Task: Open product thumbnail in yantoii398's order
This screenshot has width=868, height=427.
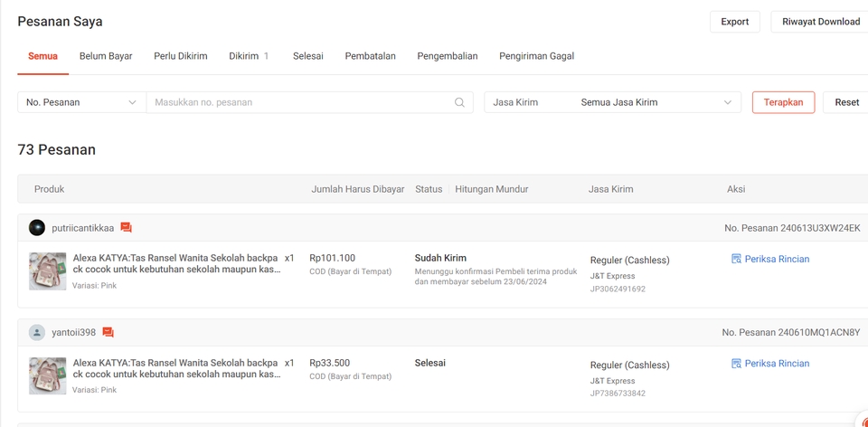Action: (48, 376)
